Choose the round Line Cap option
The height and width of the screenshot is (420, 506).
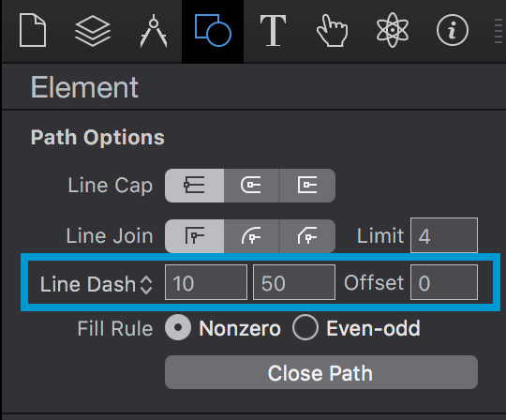coord(251,186)
